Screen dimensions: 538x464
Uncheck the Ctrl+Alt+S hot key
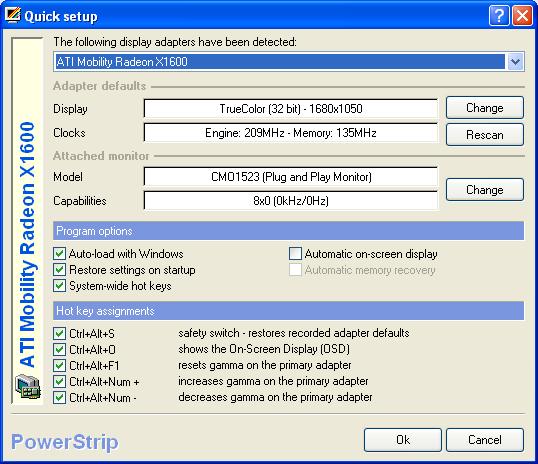point(59,333)
